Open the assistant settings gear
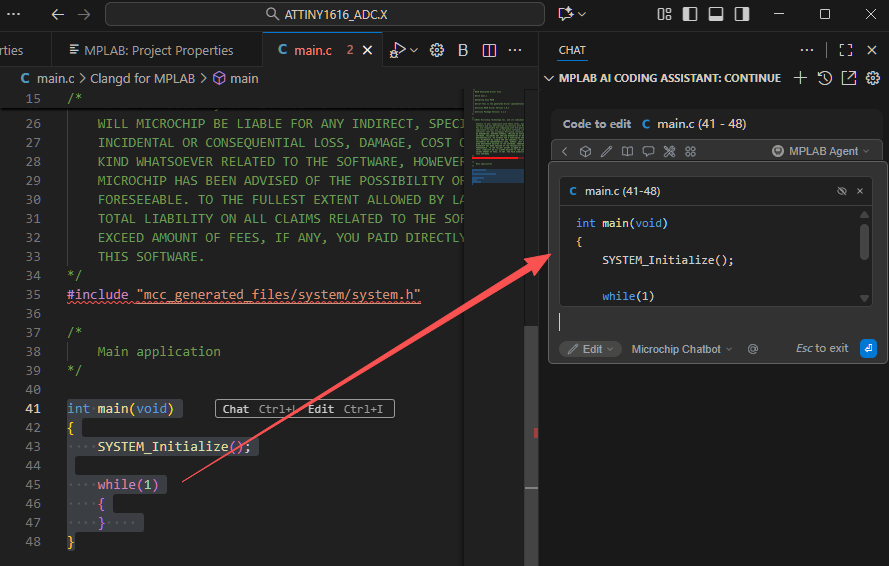 click(x=873, y=78)
